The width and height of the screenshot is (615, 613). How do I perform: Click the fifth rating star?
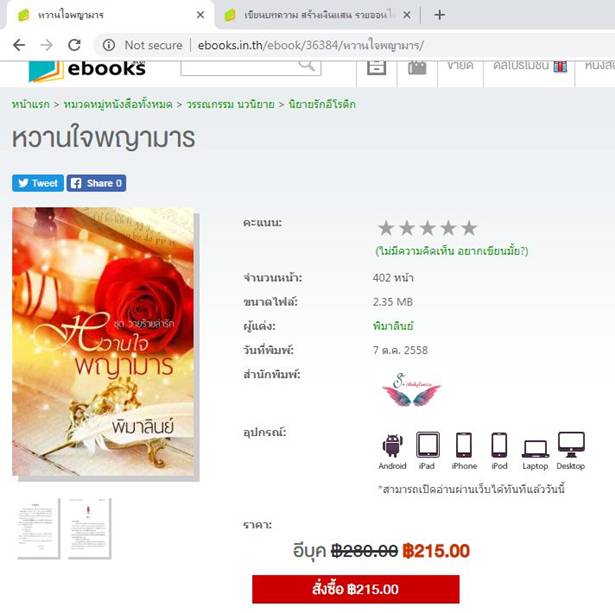coord(469,228)
